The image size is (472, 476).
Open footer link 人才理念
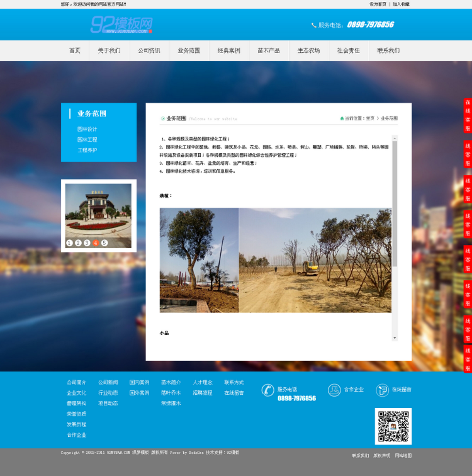click(202, 383)
